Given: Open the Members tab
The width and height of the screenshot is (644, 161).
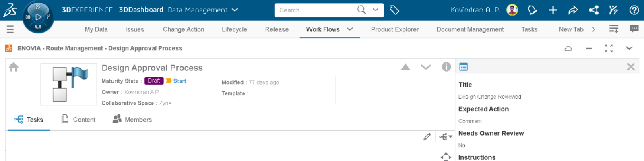Looking at the screenshot, I should point(132,120).
